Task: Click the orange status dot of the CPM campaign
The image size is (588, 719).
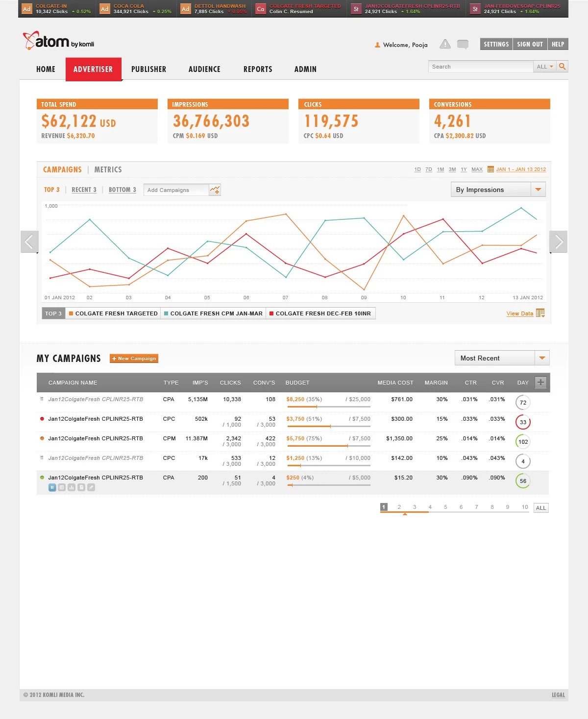Action: click(42, 438)
